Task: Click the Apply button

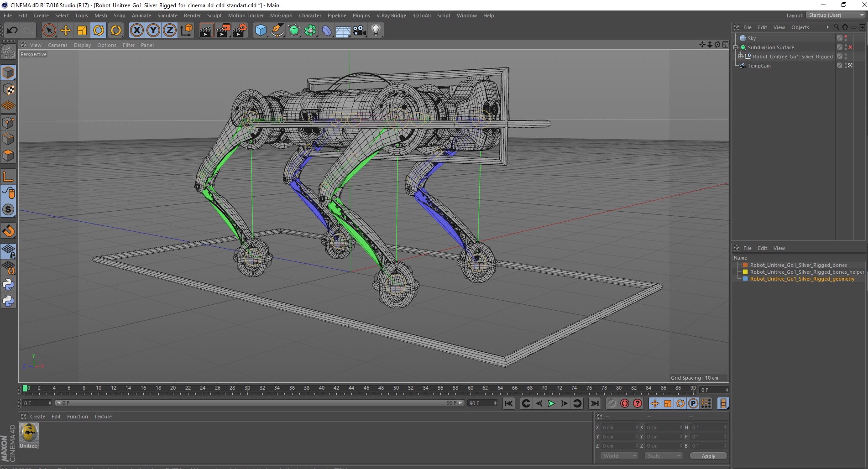Action: [x=708, y=456]
